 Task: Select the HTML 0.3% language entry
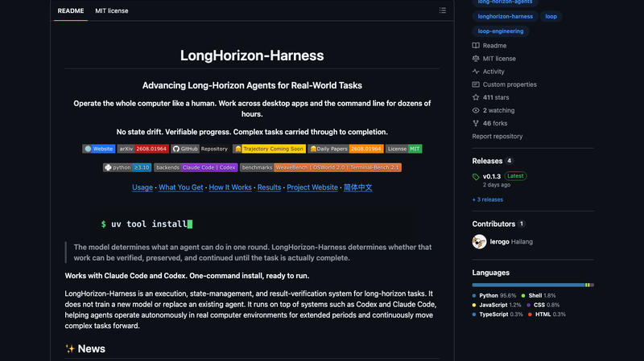coord(547,314)
